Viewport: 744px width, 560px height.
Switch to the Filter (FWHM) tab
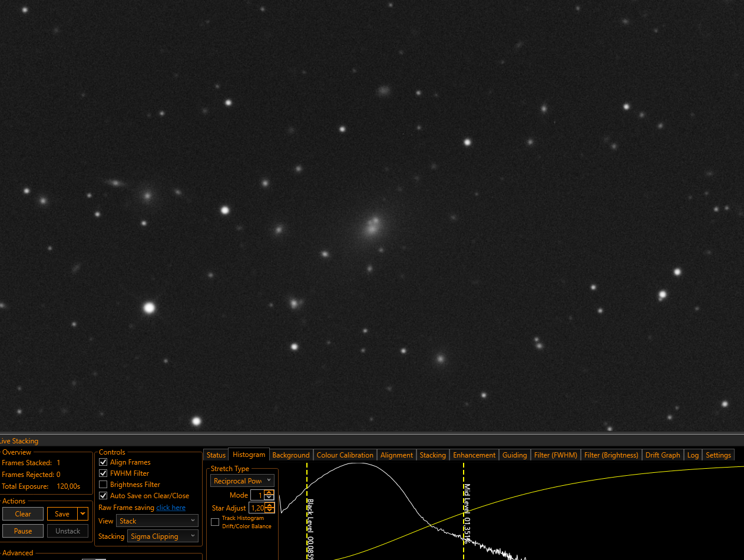pyautogui.click(x=555, y=455)
